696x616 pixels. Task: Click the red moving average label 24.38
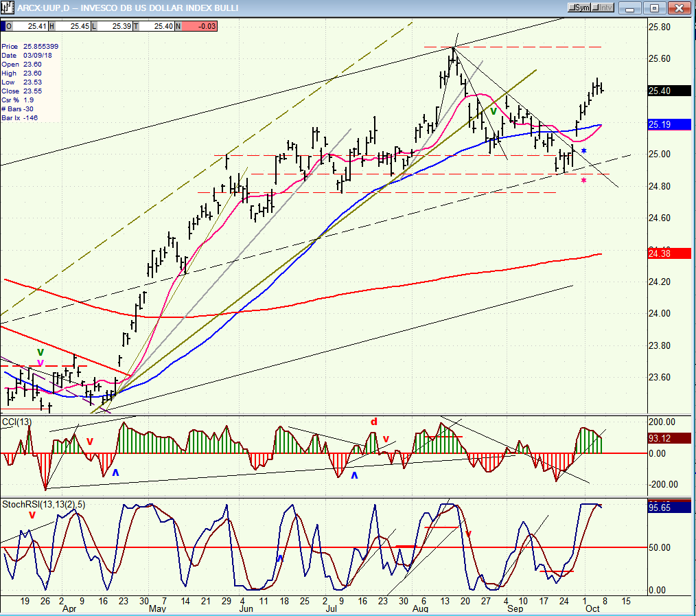tap(669, 253)
